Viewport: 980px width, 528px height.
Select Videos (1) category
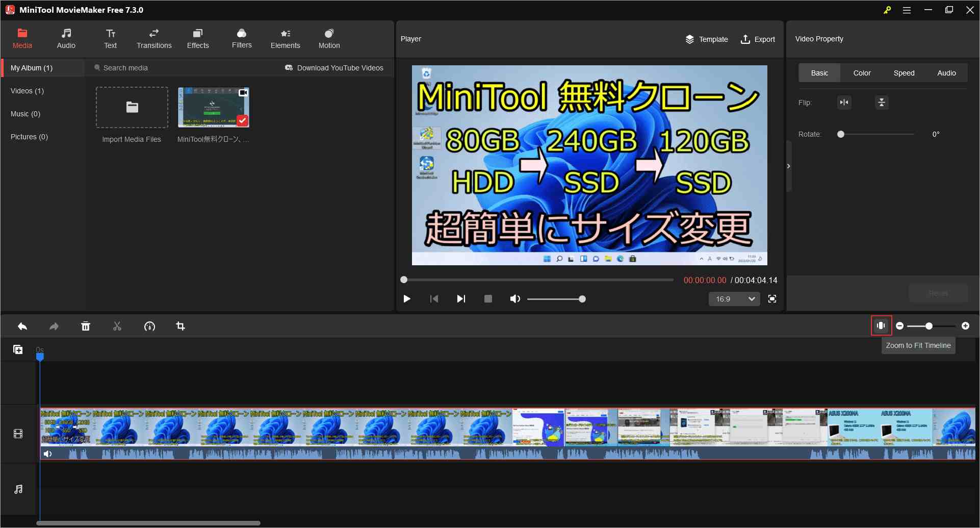[27, 91]
